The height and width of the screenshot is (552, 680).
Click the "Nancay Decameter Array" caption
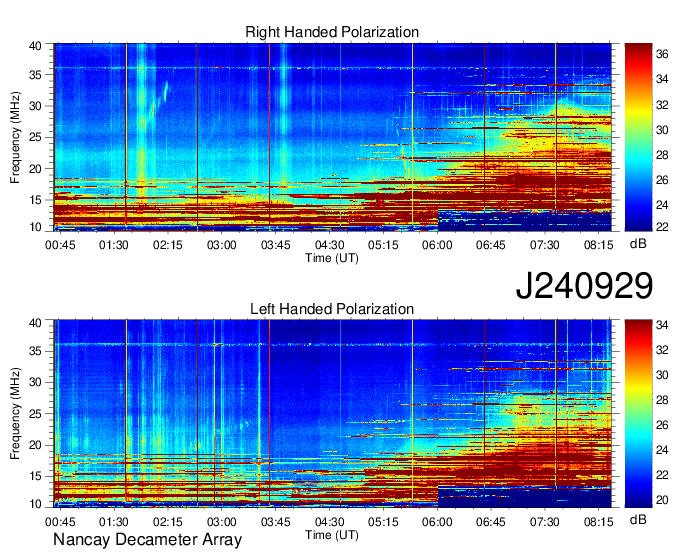(x=147, y=539)
